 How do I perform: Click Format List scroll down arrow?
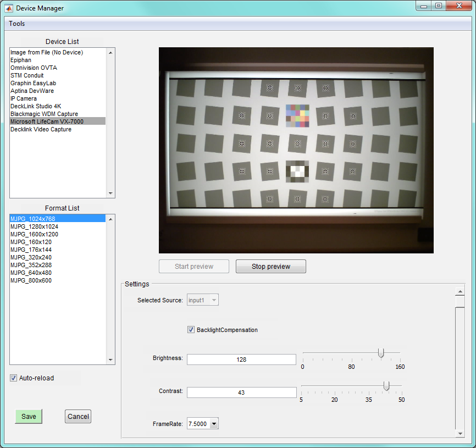pos(110,359)
